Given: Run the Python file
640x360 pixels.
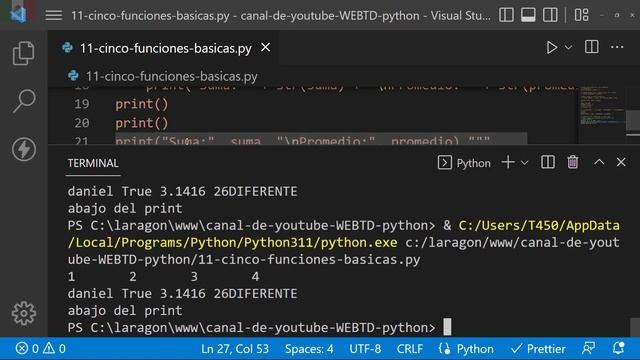Looking at the screenshot, I should 551,48.
